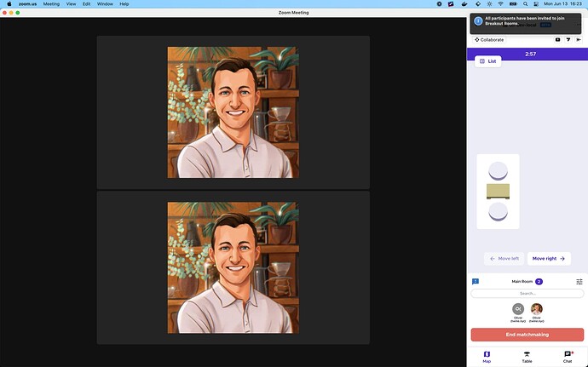Click the Collaborate button
The height and width of the screenshot is (367, 588).
[489, 40]
